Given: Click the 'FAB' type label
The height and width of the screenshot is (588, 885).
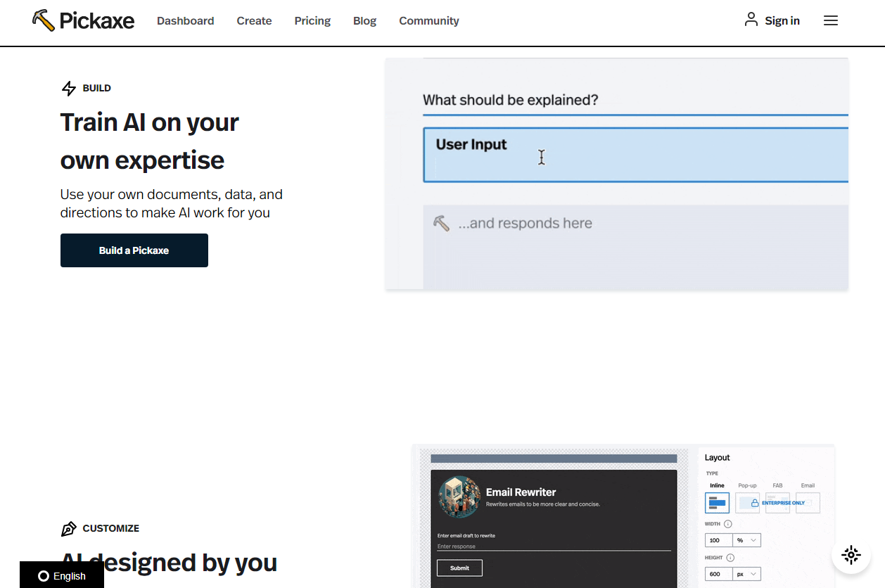Looking at the screenshot, I should click(777, 485).
